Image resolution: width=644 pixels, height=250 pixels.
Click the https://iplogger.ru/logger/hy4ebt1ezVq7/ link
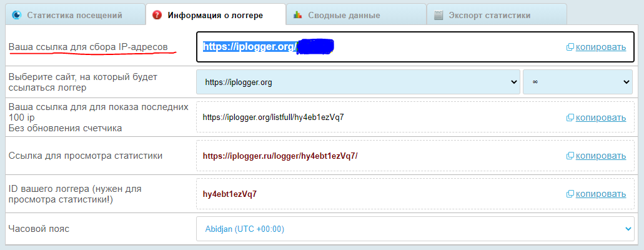pyautogui.click(x=280, y=156)
